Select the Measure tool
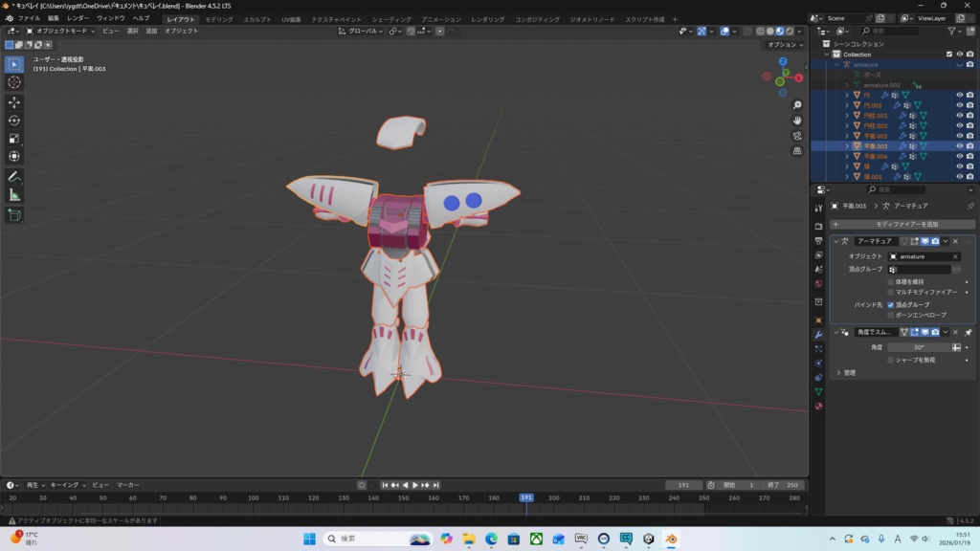Screen dimensions: 980x551 (14, 195)
